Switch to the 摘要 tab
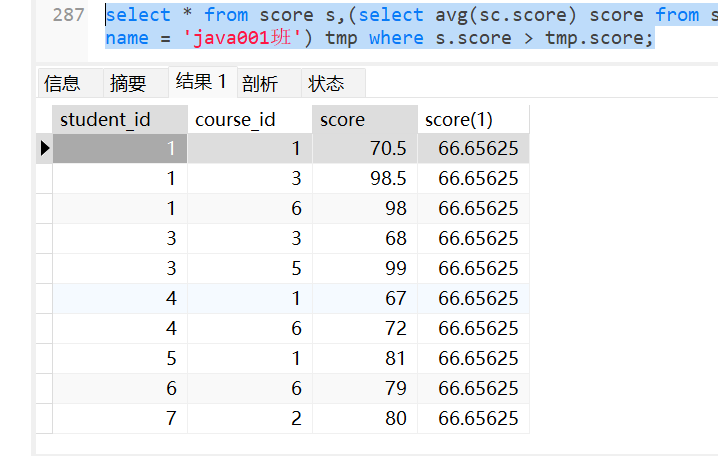Image resolution: width=718 pixels, height=456 pixels. [136, 83]
